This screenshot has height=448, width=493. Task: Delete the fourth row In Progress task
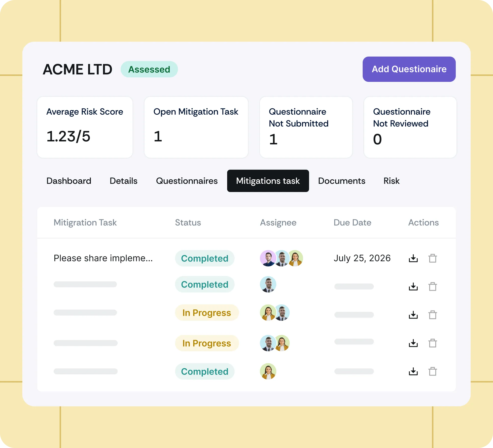click(432, 343)
